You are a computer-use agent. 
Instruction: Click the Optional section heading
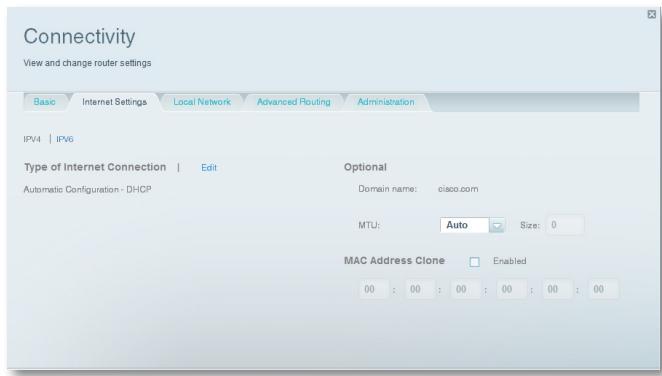(365, 167)
